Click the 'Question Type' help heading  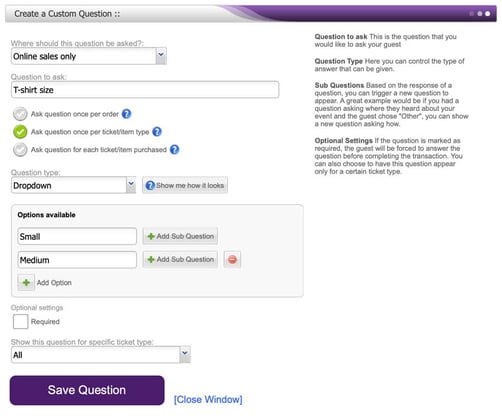point(339,61)
